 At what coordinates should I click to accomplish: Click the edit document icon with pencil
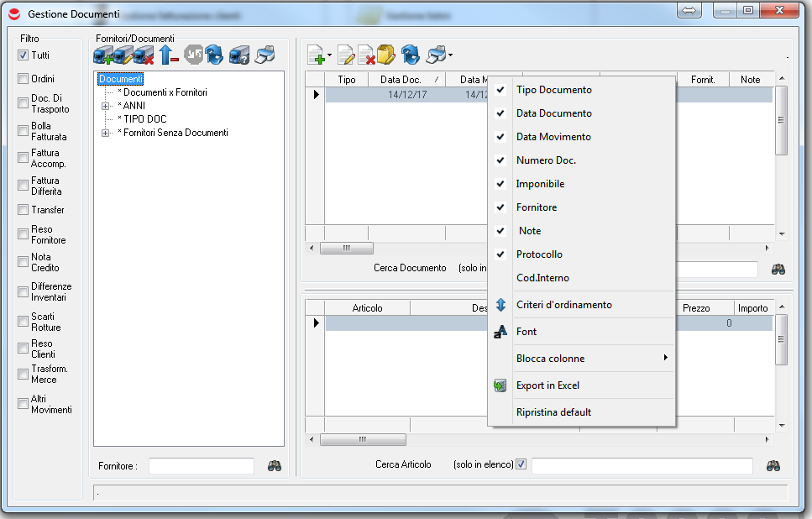pos(345,55)
